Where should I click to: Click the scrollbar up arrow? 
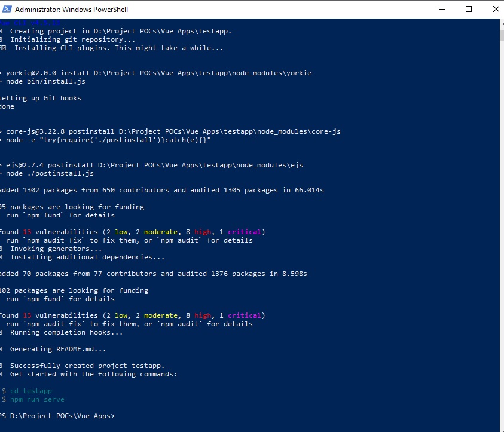pyautogui.click(x=502, y=23)
